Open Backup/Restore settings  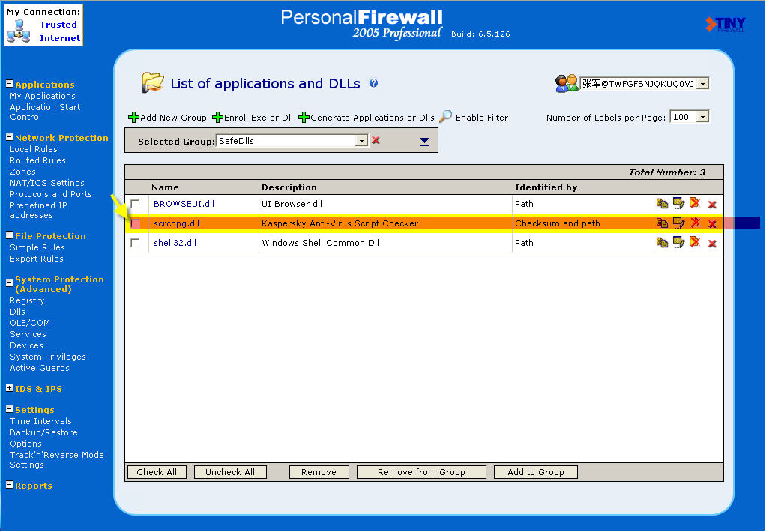point(43,433)
